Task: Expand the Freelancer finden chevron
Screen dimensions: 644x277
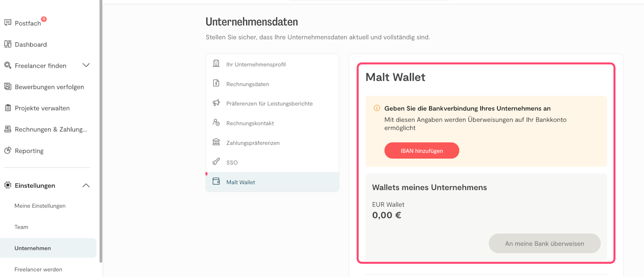Action: (x=86, y=65)
